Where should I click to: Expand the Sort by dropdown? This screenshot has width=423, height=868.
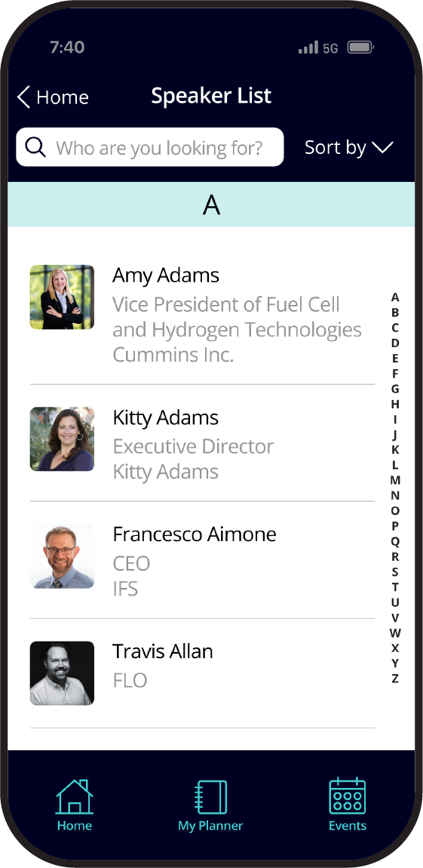coord(349,147)
